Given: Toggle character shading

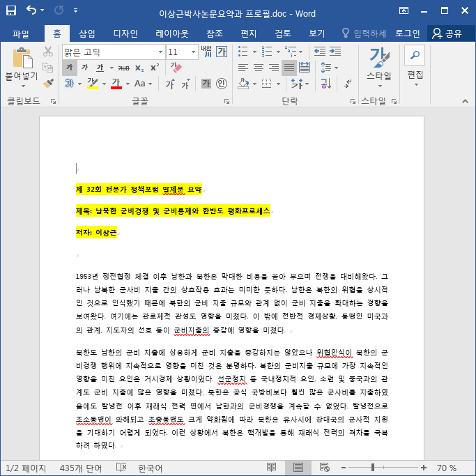Looking at the screenshot, I should coord(206,83).
